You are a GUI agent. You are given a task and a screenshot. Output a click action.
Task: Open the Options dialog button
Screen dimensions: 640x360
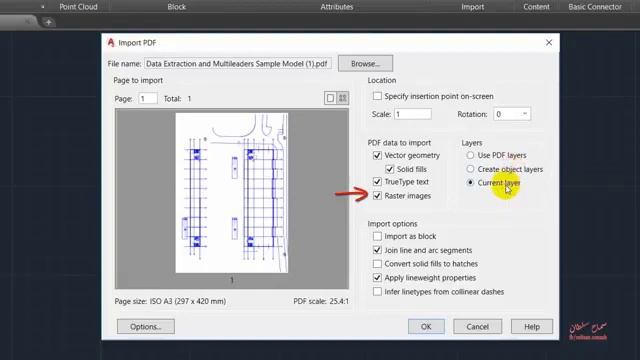coord(146,327)
